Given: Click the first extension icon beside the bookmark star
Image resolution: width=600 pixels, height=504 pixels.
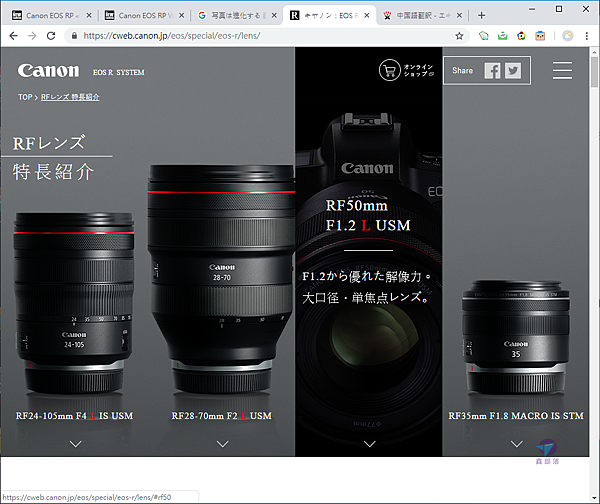Looking at the screenshot, I should 484,36.
